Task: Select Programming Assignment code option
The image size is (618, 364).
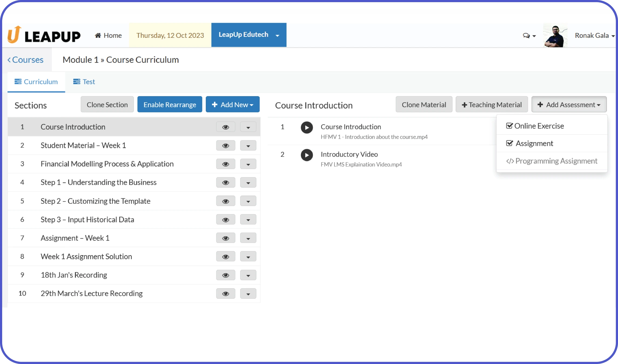Action: tap(552, 161)
